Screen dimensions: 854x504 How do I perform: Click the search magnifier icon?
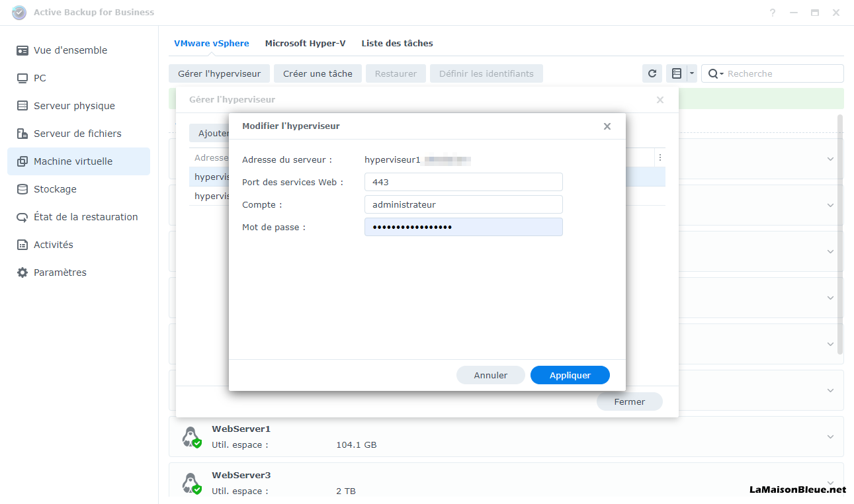pyautogui.click(x=713, y=73)
